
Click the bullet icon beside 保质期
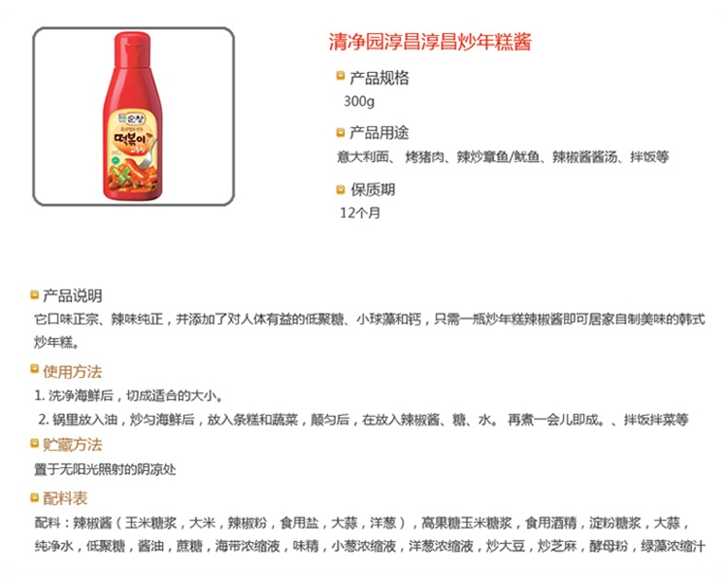(341, 189)
